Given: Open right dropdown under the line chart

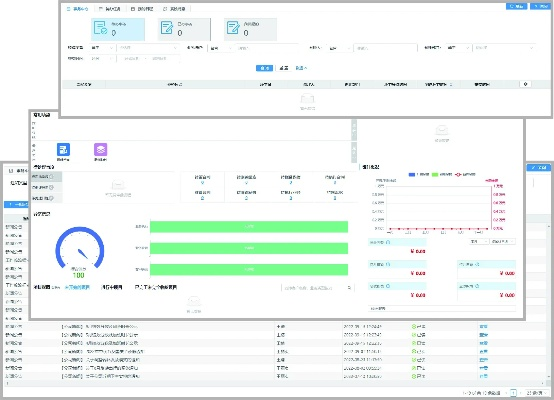Looking at the screenshot, I should click(x=503, y=241).
